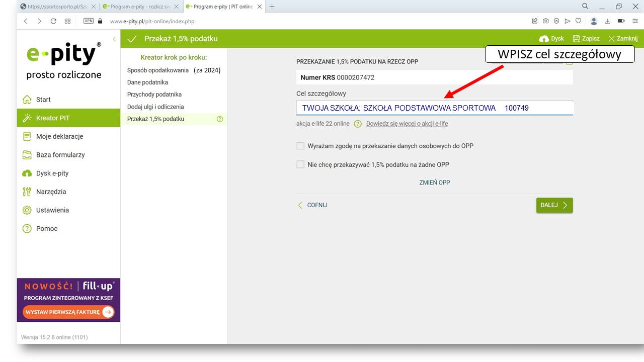Click help icon beside akcja e-life 22 online

tap(358, 124)
